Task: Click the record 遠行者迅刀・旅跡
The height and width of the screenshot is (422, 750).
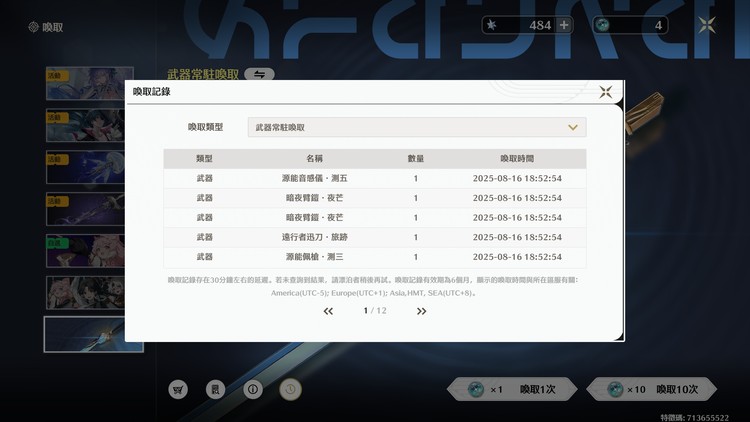Action: (x=375, y=237)
